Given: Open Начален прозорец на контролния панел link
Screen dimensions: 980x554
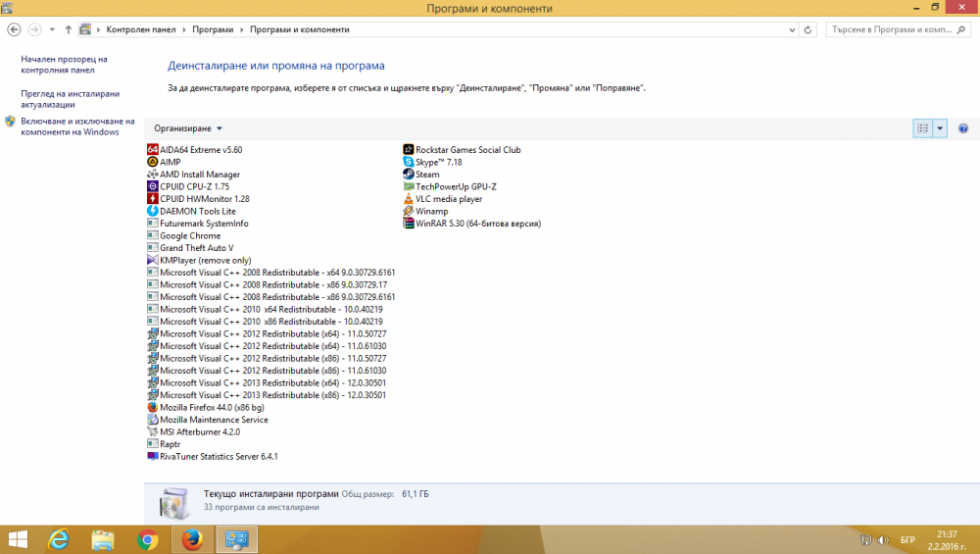Looking at the screenshot, I should [x=64, y=65].
